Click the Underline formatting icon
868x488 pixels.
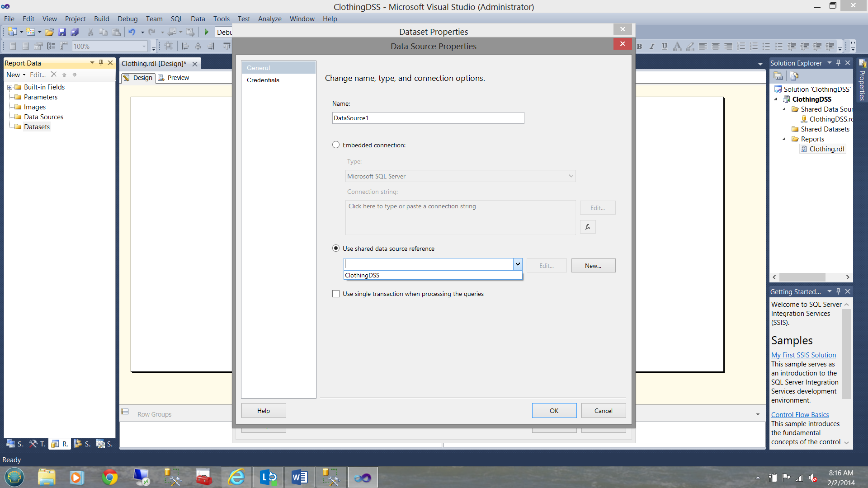[664, 46]
